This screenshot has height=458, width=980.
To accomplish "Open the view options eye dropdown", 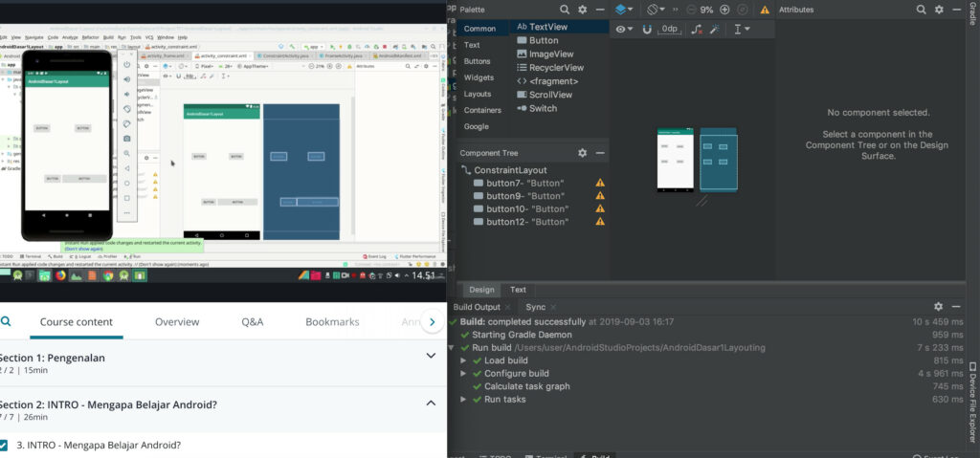I will click(x=624, y=30).
